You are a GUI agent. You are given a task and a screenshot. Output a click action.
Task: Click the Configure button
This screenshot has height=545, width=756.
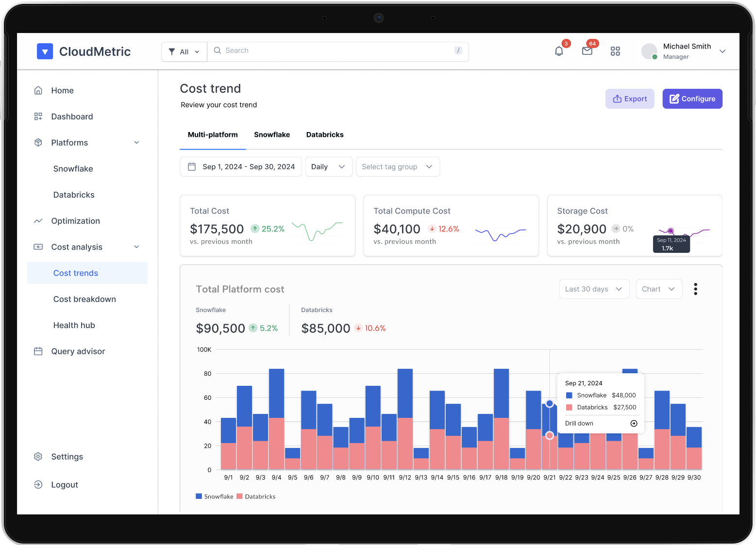click(692, 99)
